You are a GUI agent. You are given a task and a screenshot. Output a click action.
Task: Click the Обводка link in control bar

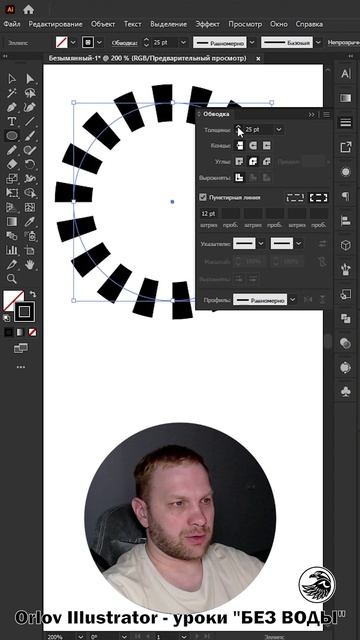[125, 42]
